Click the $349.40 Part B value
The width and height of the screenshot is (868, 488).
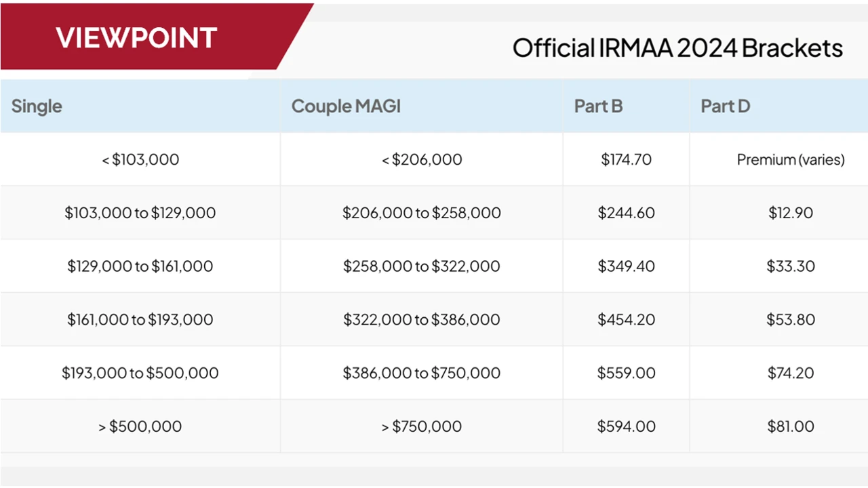click(626, 266)
